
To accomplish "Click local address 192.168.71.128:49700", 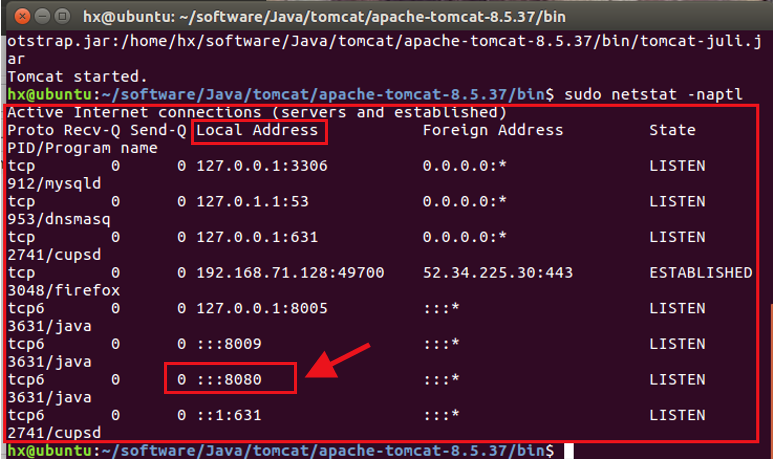I will point(290,273).
